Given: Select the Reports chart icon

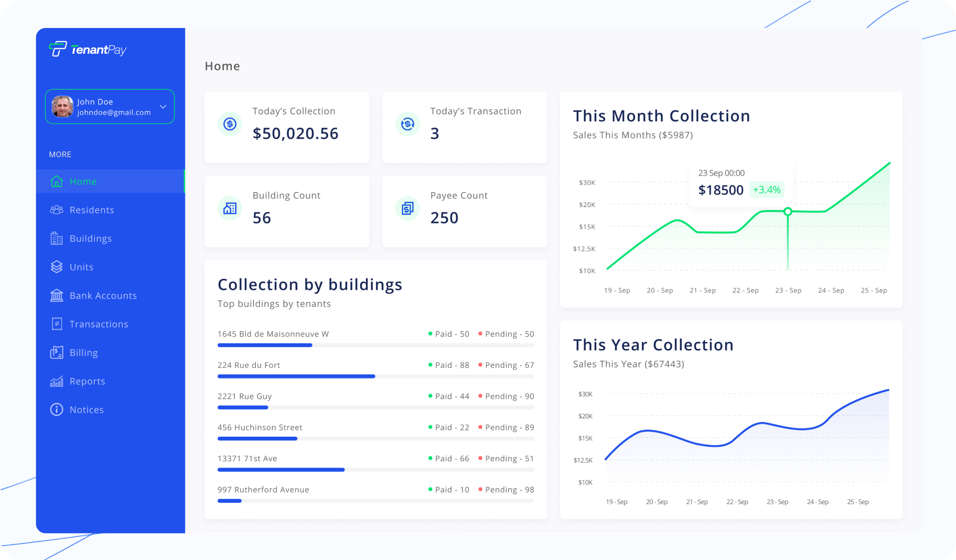Looking at the screenshot, I should click(x=57, y=381).
